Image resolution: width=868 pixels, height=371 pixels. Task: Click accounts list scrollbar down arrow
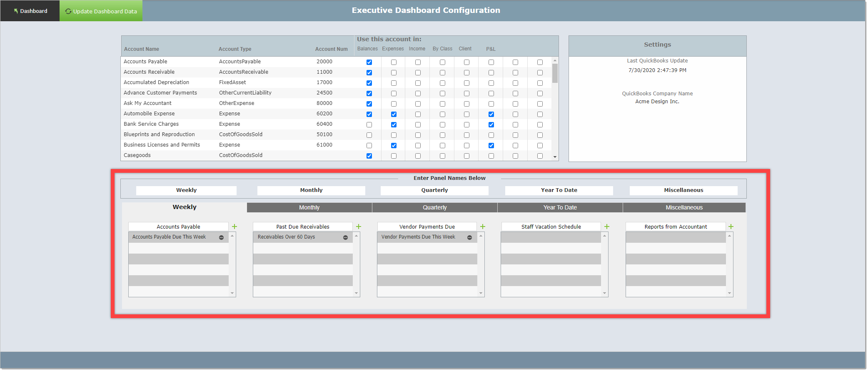tap(555, 157)
